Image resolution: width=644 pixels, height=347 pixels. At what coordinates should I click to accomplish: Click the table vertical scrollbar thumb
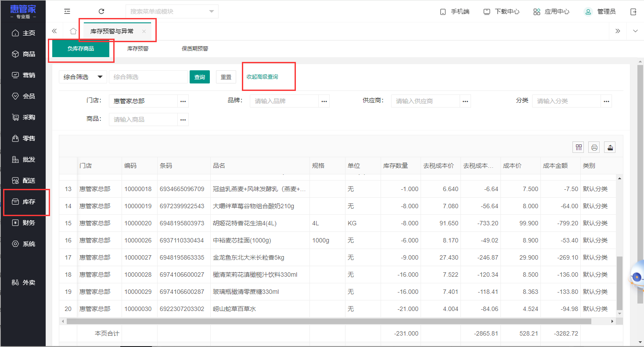(619, 283)
